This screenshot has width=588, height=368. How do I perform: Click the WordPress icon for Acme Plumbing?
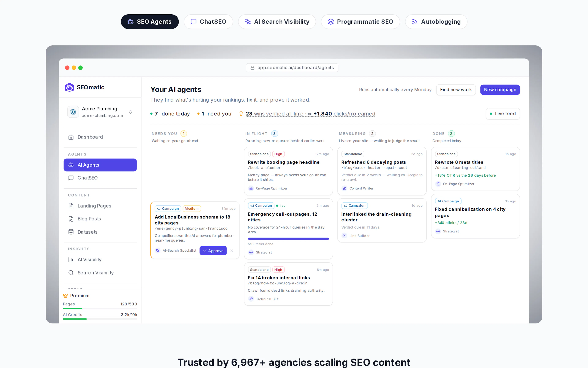coord(73,112)
